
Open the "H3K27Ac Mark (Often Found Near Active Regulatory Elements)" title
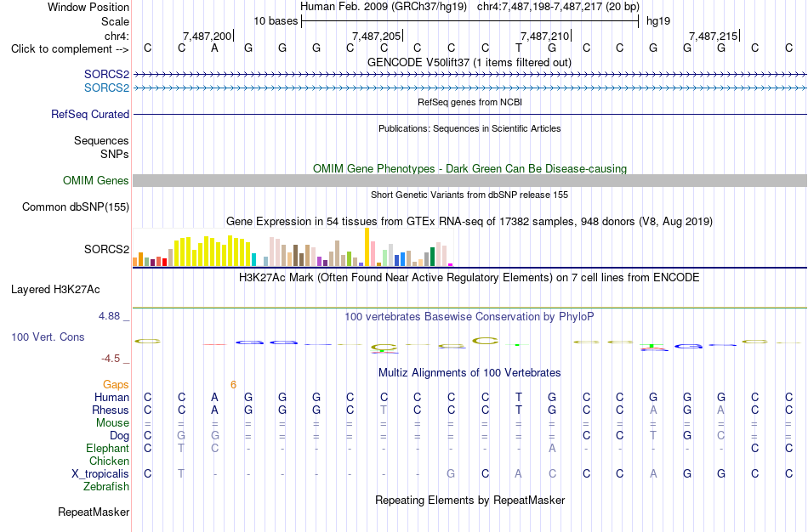[469, 278]
